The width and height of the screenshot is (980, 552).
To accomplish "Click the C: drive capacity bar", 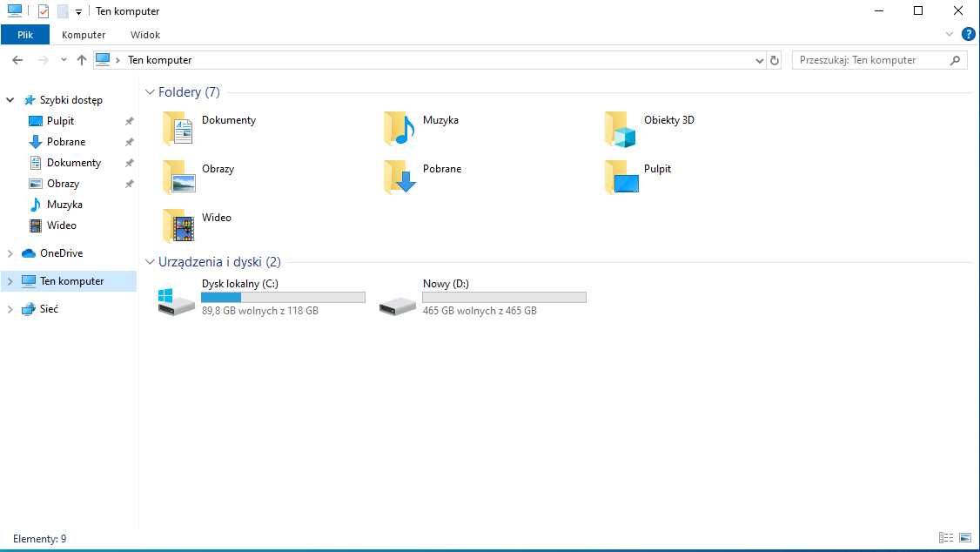I will click(x=283, y=298).
